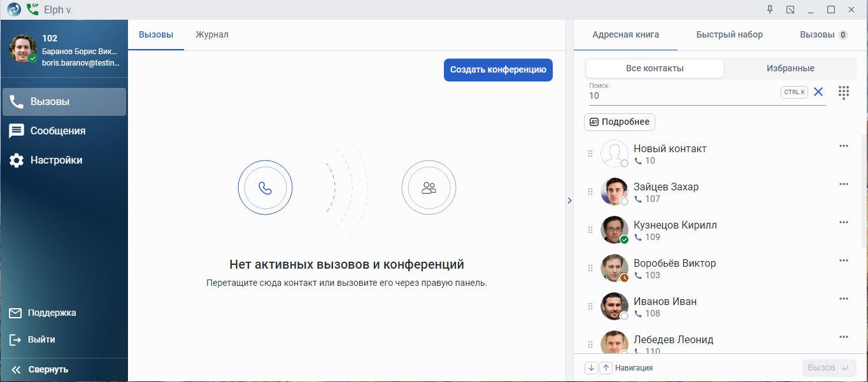Clear search with the X icon

pos(818,92)
